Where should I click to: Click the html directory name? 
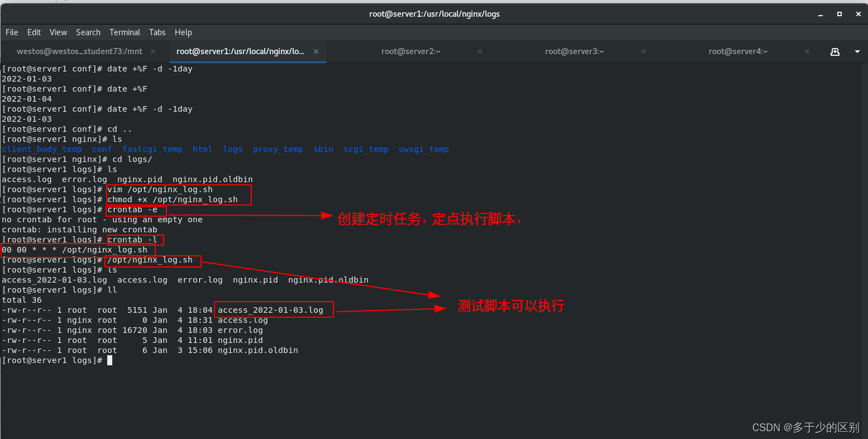tap(202, 149)
